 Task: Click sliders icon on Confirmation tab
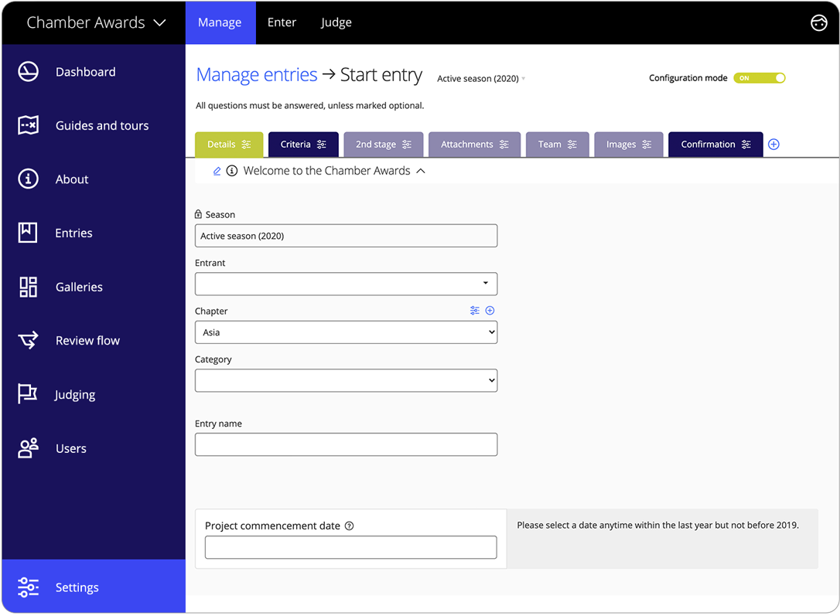coord(746,145)
